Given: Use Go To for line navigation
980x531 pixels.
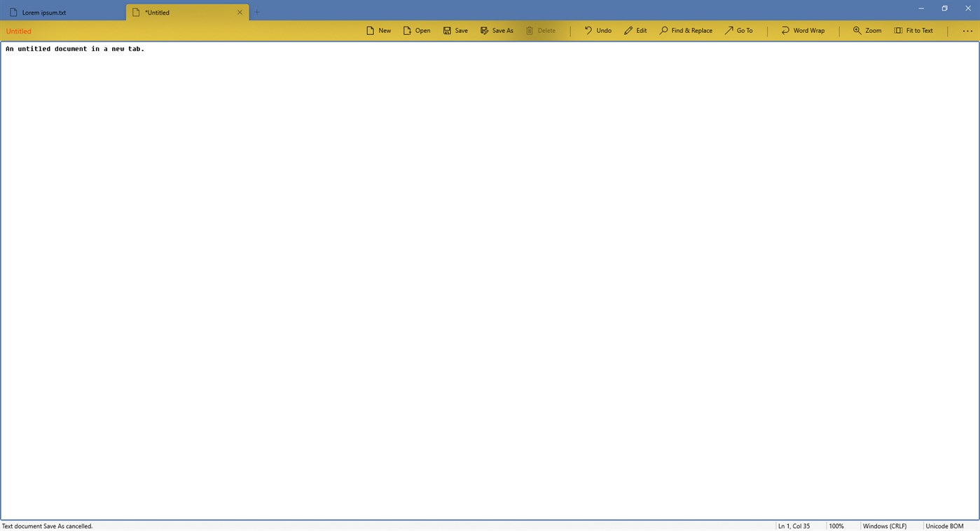Looking at the screenshot, I should click(x=739, y=30).
